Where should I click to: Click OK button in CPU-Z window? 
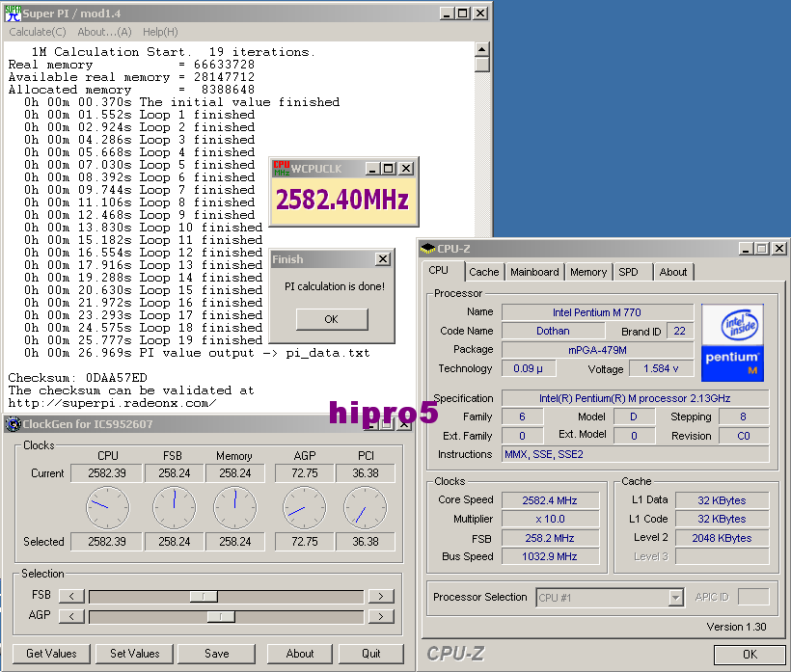pyautogui.click(x=750, y=655)
